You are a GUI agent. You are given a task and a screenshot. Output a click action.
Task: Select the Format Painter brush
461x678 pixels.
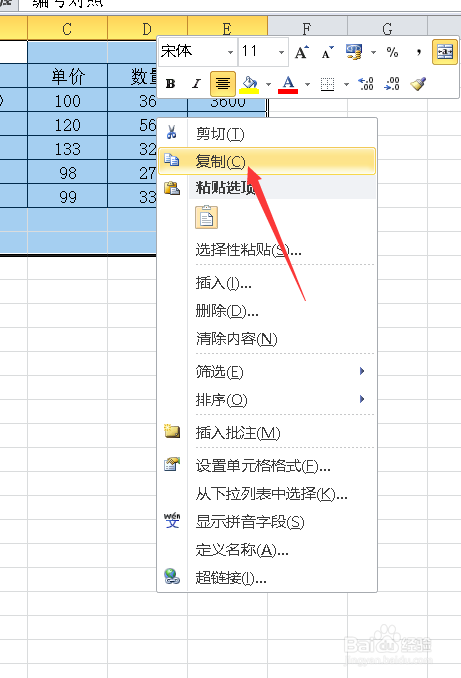(418, 83)
